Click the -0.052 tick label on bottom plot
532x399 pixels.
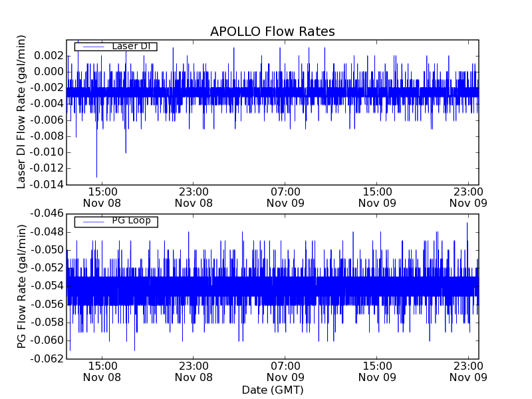click(x=47, y=269)
